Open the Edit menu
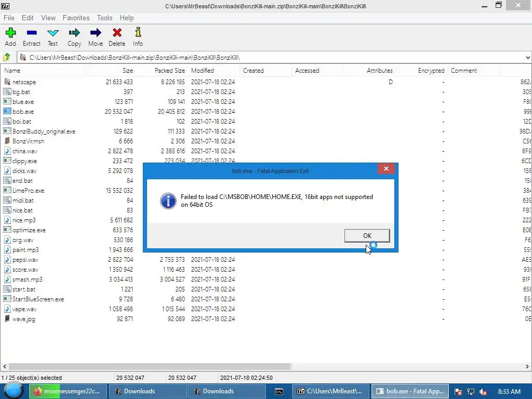This screenshot has height=399, width=532. [x=28, y=18]
